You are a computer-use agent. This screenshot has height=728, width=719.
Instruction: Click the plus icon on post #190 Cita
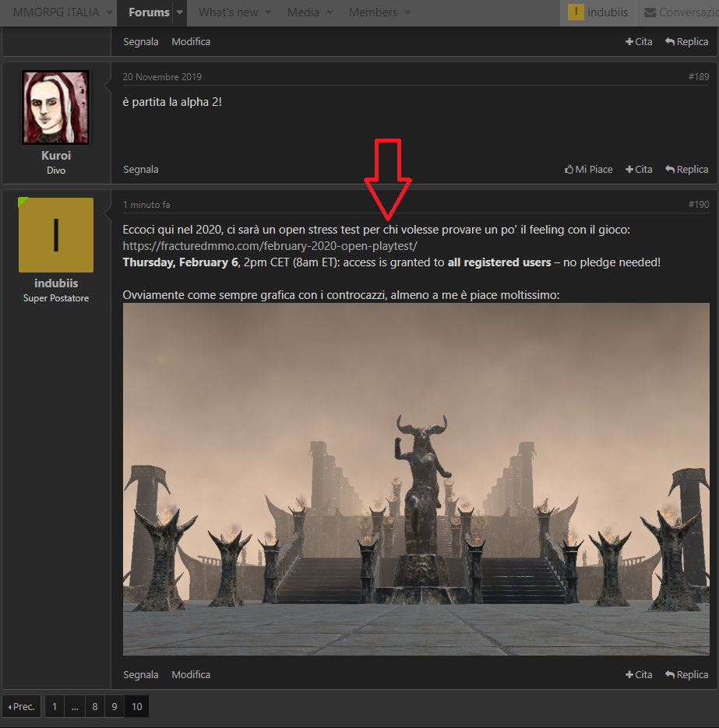point(629,674)
